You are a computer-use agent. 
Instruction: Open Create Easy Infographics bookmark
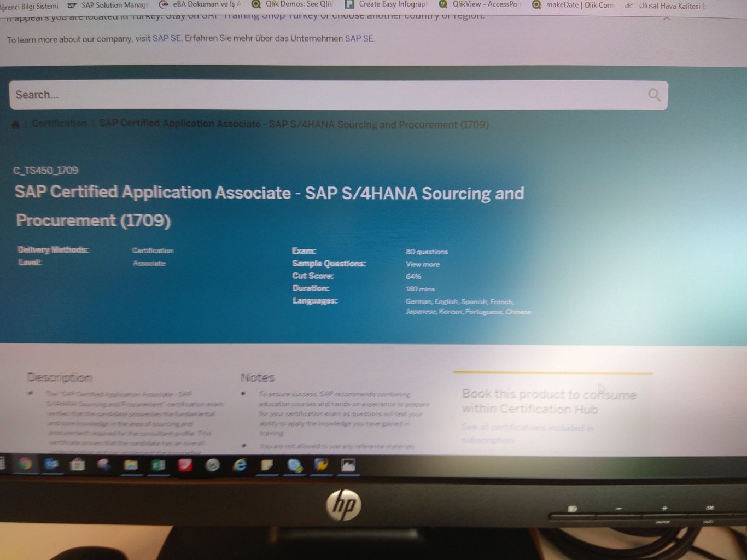pyautogui.click(x=386, y=4)
